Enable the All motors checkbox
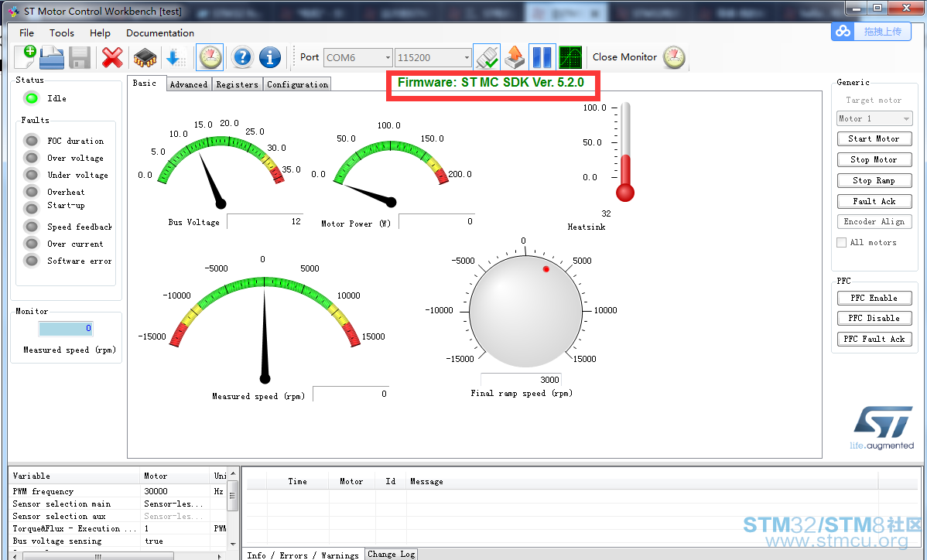 tap(842, 242)
